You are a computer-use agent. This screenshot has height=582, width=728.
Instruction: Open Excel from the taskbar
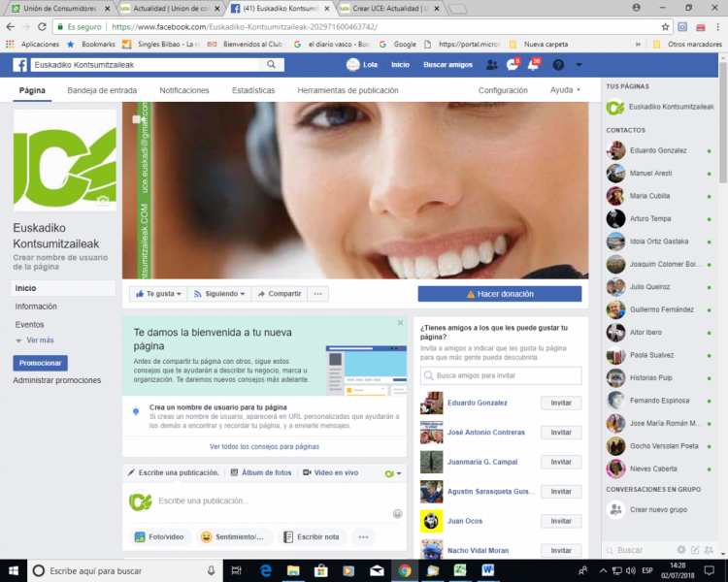[460, 570]
